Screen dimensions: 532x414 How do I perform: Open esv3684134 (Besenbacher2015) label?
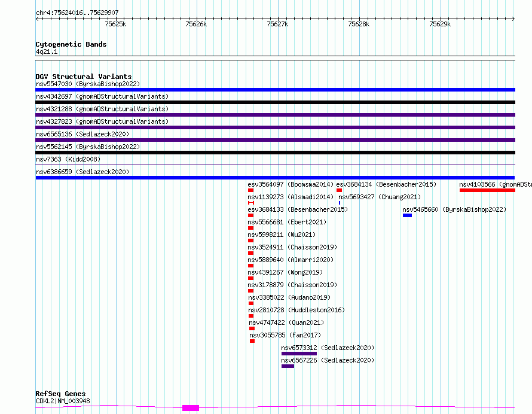tap(386, 184)
